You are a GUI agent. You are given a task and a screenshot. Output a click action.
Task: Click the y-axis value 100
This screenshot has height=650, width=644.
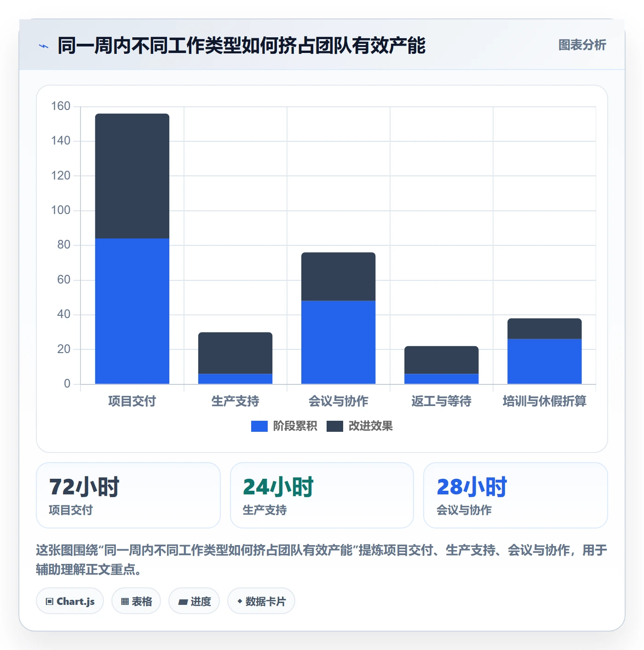(x=61, y=210)
